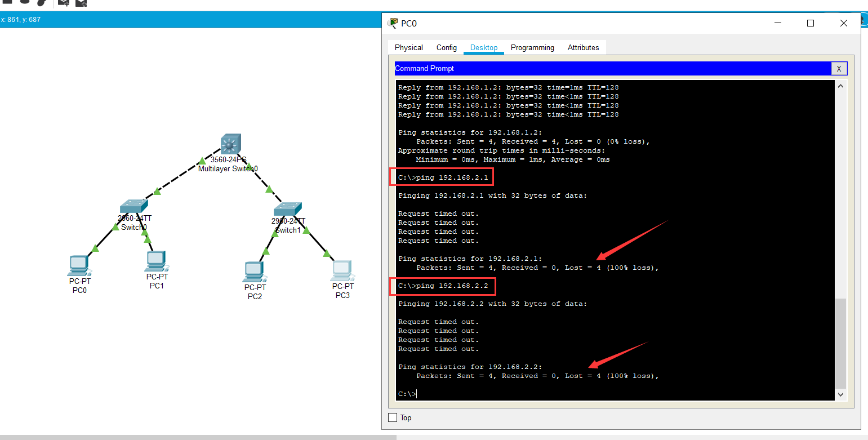The image size is (868, 440).
Task: Click the reply line with time=1ms
Action: point(508,87)
